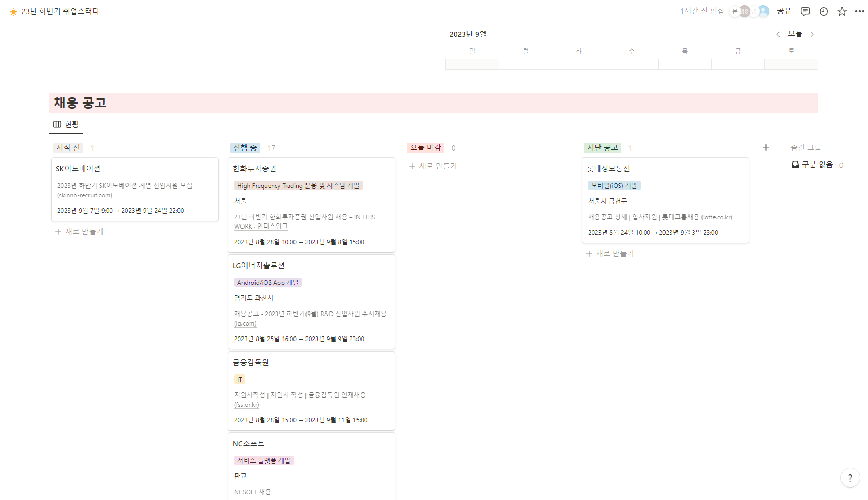Click the 진행 중 group label

pyautogui.click(x=245, y=148)
